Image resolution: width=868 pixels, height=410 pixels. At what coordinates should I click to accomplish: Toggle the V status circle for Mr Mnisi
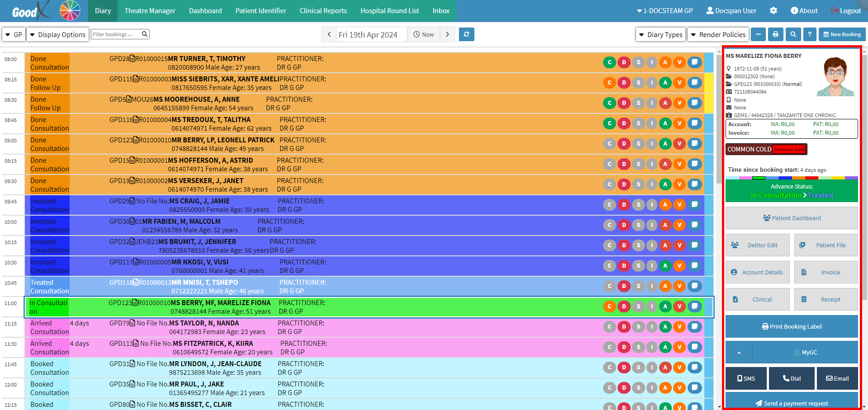coord(679,286)
